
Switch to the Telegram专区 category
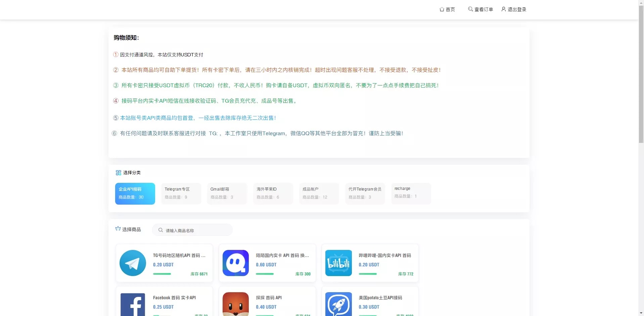pos(181,194)
